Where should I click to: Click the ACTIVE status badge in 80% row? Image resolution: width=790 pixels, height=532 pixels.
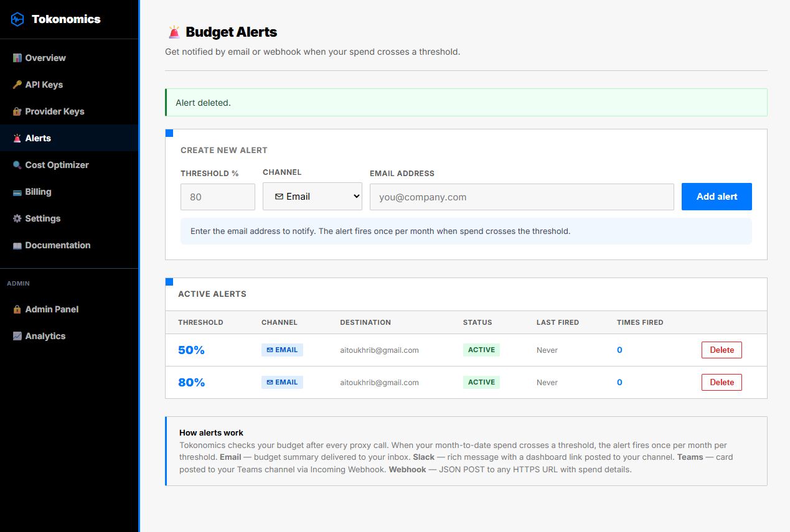(x=481, y=382)
